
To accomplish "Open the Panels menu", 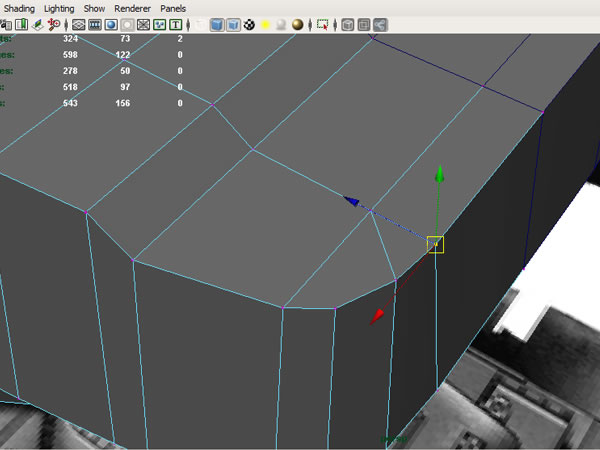I will (x=173, y=8).
